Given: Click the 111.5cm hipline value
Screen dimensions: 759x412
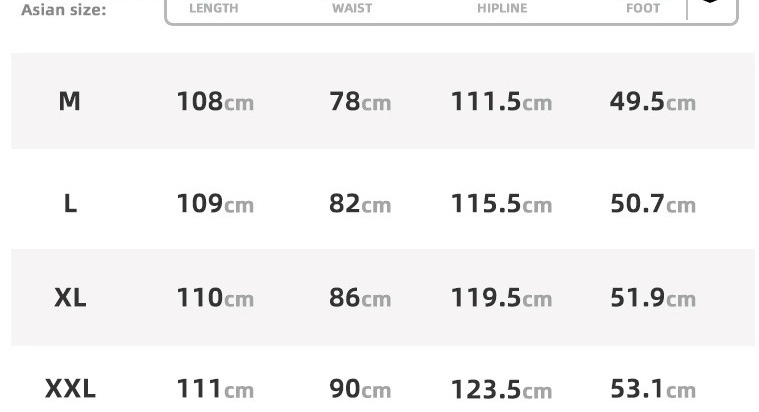Looking at the screenshot, I should coord(501,102).
